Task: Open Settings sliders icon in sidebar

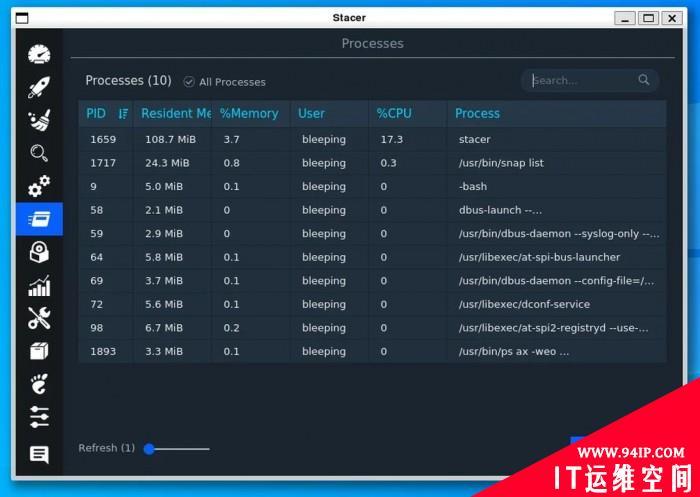Action: pos(39,417)
